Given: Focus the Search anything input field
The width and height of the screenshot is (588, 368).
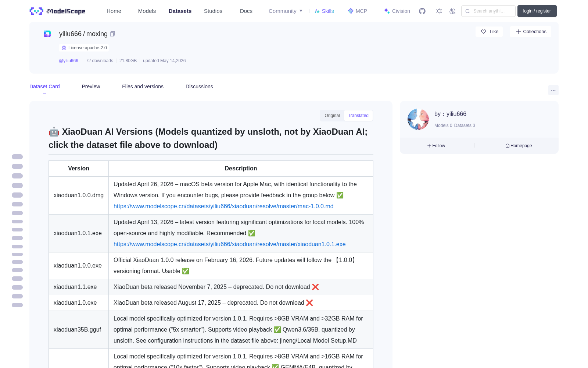Looking at the screenshot, I should coord(488,11).
